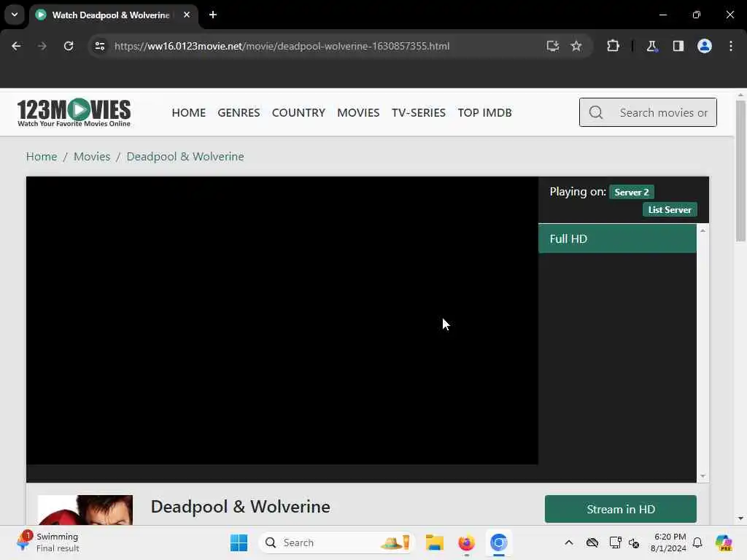747x560 pixels.
Task: Click the OneDrive cloud tray icon
Action: [592, 542]
